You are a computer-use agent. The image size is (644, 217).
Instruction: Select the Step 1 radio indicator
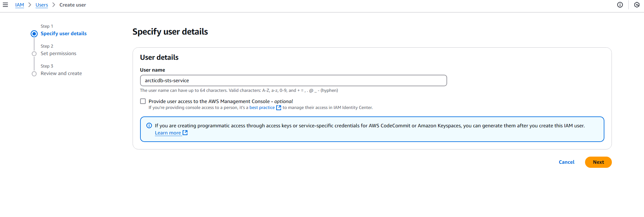34,34
